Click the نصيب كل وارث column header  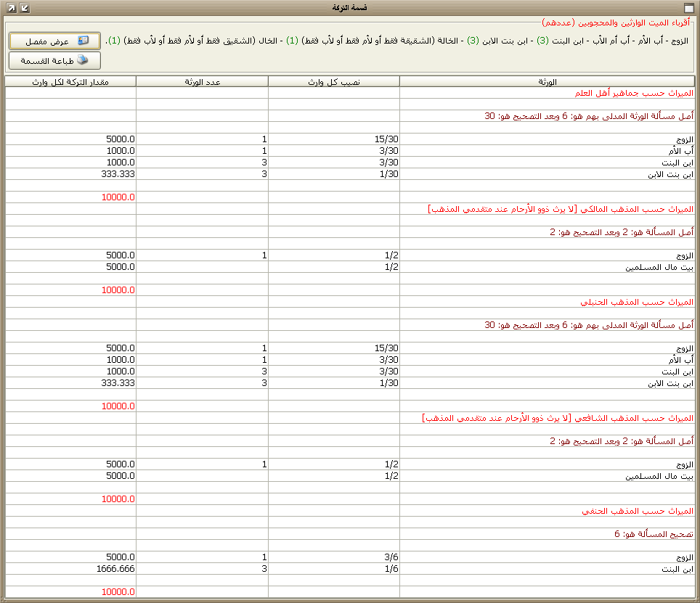(x=333, y=81)
